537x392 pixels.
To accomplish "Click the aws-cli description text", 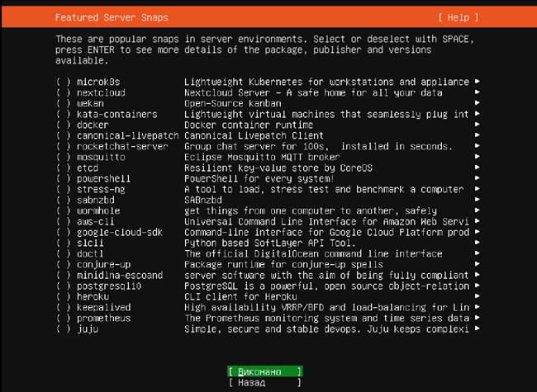I will pyautogui.click(x=326, y=221).
